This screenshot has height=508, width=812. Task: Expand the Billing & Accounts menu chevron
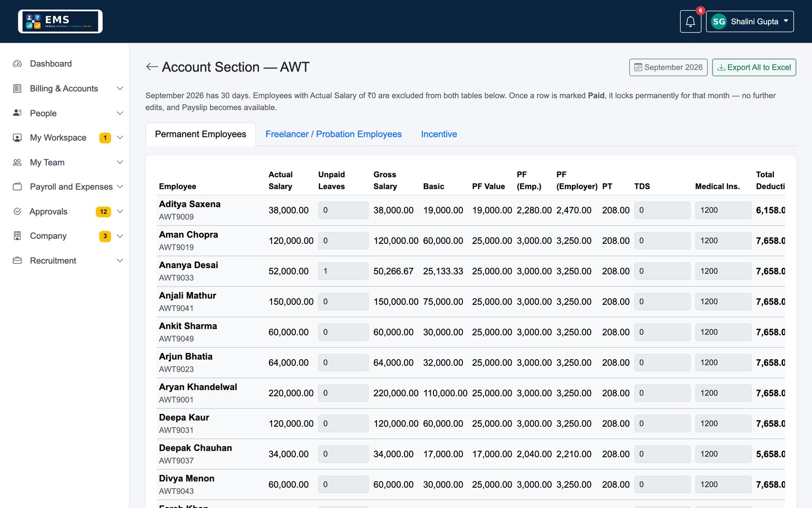(120, 88)
